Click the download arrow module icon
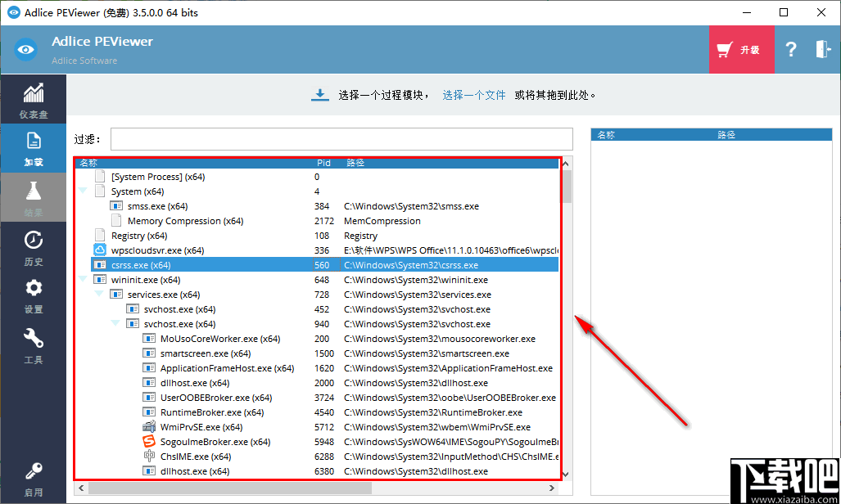 coord(319,94)
